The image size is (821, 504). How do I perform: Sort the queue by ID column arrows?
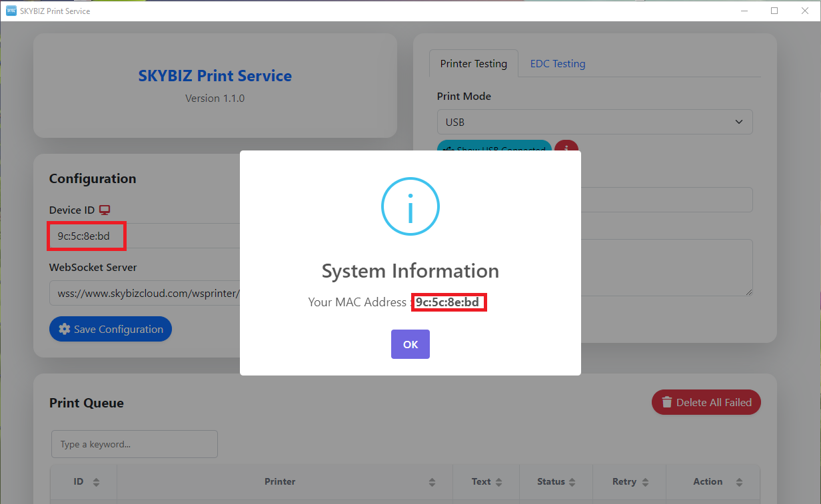click(x=96, y=482)
